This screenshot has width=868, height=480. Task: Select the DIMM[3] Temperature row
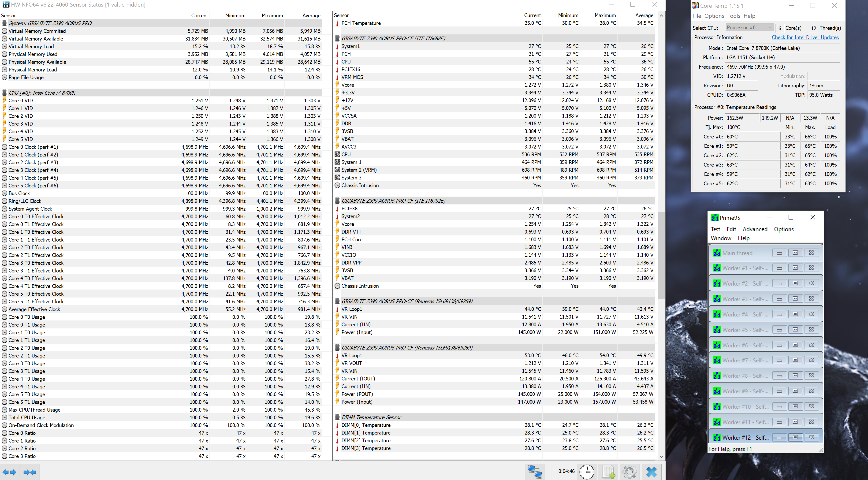click(x=494, y=448)
